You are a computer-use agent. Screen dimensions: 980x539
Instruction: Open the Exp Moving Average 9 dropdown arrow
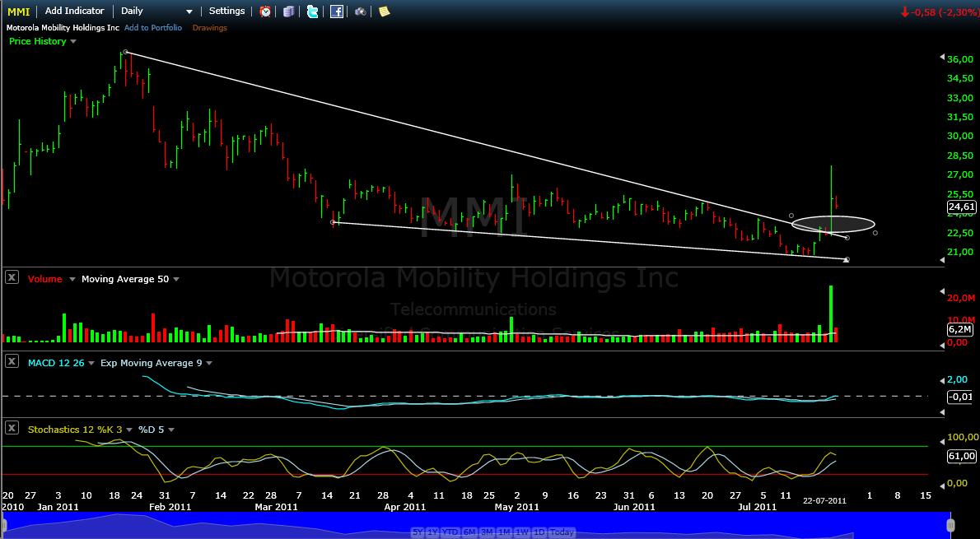208,363
